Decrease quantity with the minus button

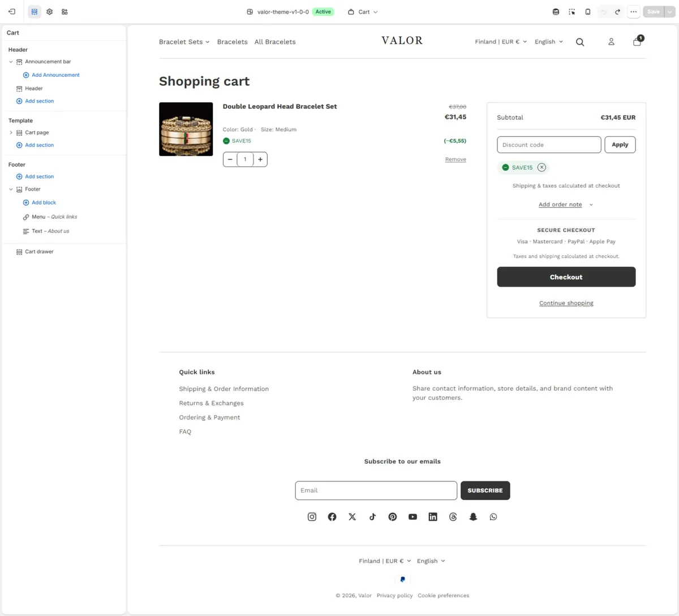[230, 160]
